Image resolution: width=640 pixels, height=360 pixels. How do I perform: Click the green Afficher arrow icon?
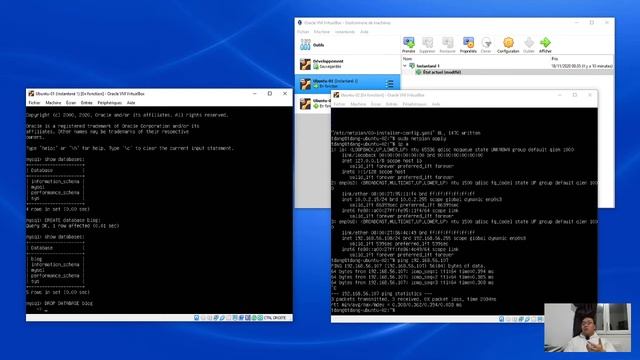pos(545,45)
